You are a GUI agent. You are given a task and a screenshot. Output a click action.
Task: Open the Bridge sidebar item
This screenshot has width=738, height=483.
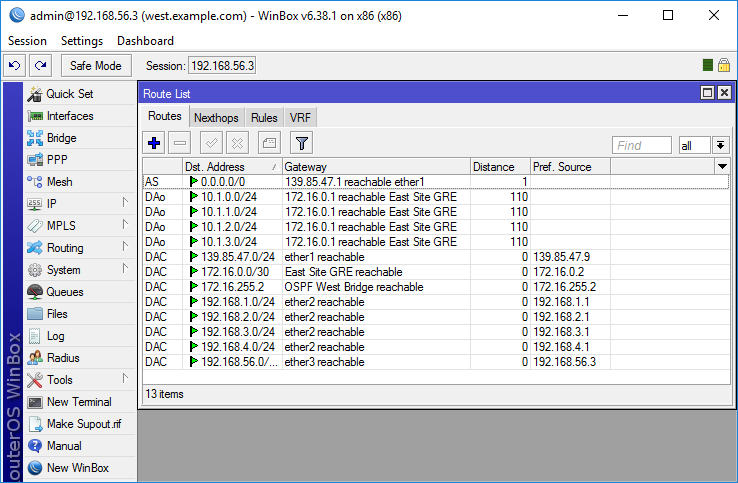(79, 138)
